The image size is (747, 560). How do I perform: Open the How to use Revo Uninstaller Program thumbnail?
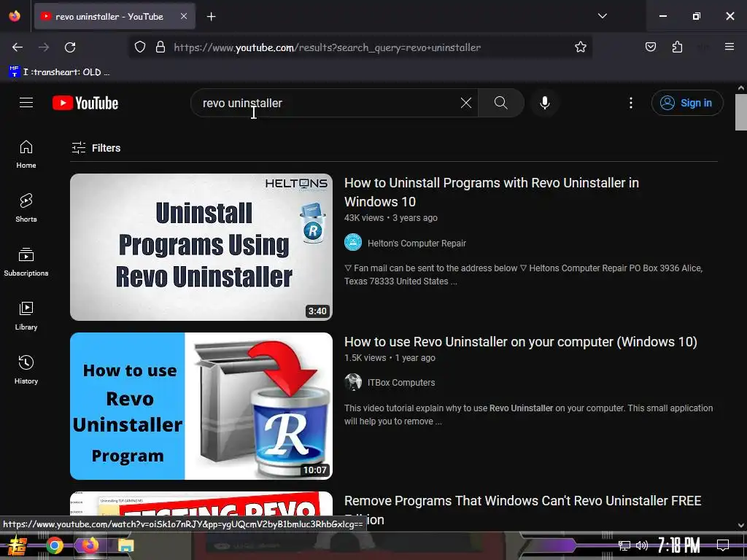click(201, 406)
